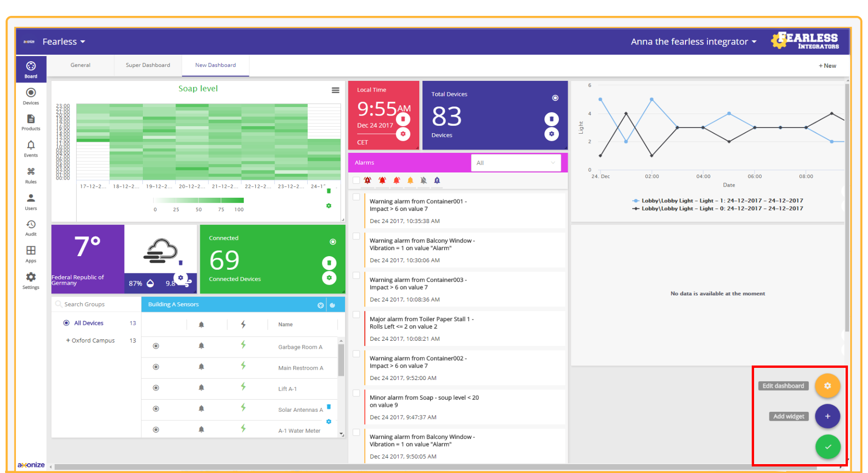Confirm dashboard changes with green checkmark
The height and width of the screenshot is (473, 868).
point(827,447)
